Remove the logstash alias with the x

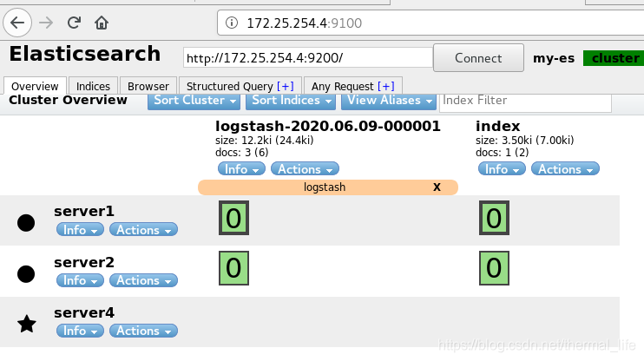point(437,187)
